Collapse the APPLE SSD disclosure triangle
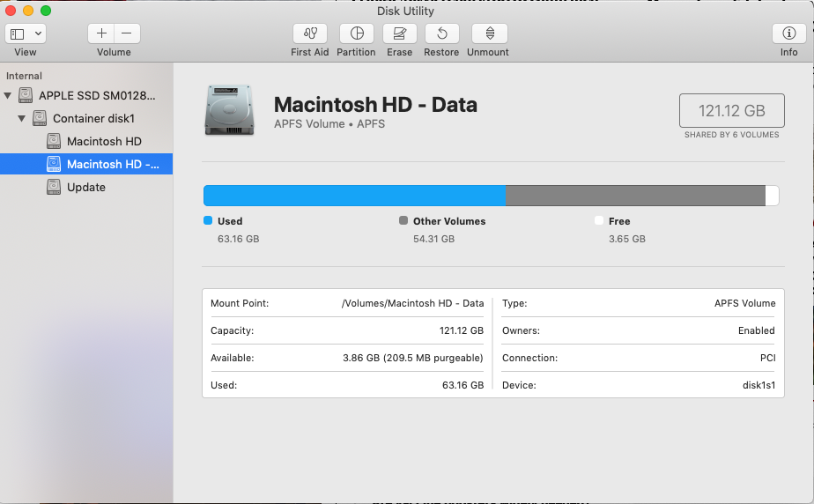 [x=8, y=95]
